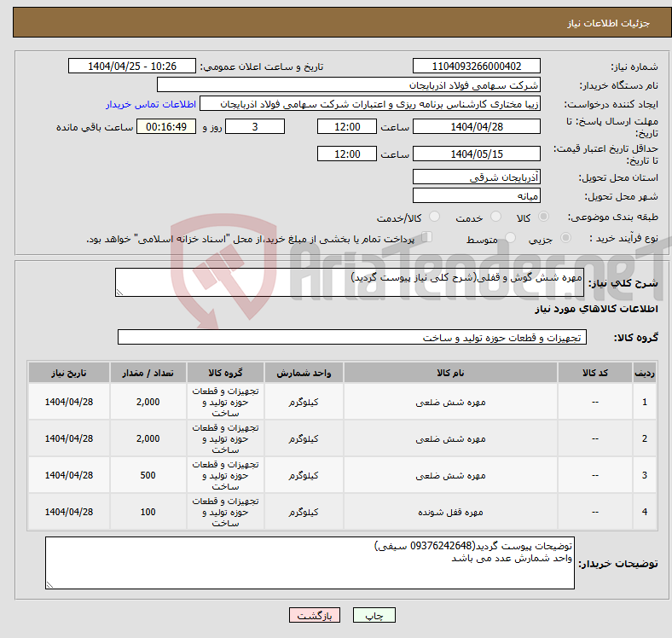Click مهره شش ضلعی in row 2
The height and width of the screenshot is (638, 672).
pyautogui.click(x=450, y=438)
